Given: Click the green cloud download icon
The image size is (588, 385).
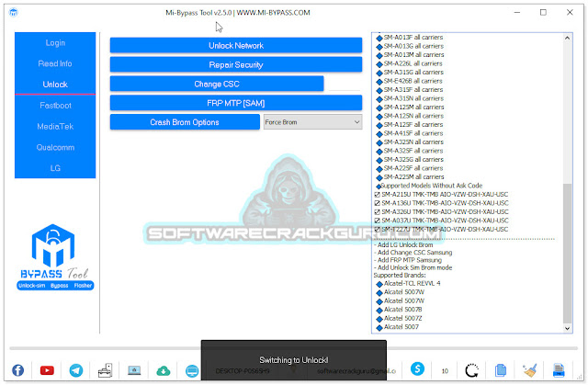Looking at the screenshot, I should coord(164,370).
